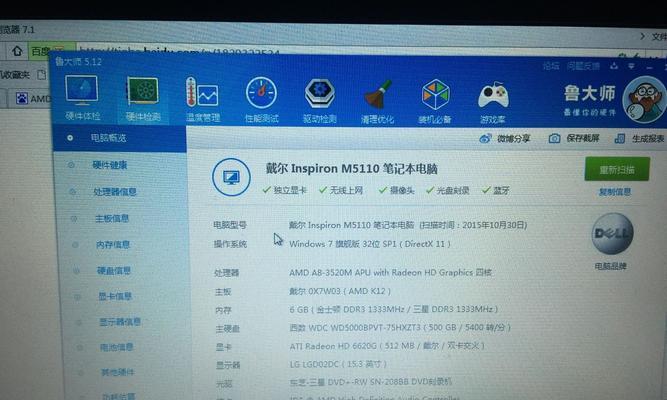Click Windows 7 旗舰版 operating system value
The image size is (667, 400).
(x=370, y=244)
